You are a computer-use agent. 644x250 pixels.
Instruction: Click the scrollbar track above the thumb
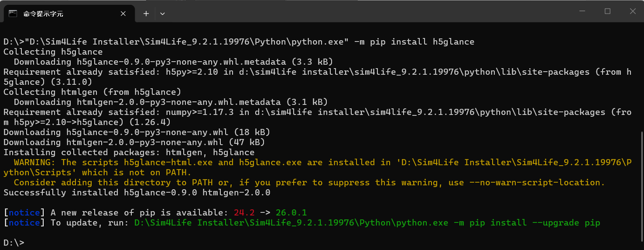coord(641,79)
